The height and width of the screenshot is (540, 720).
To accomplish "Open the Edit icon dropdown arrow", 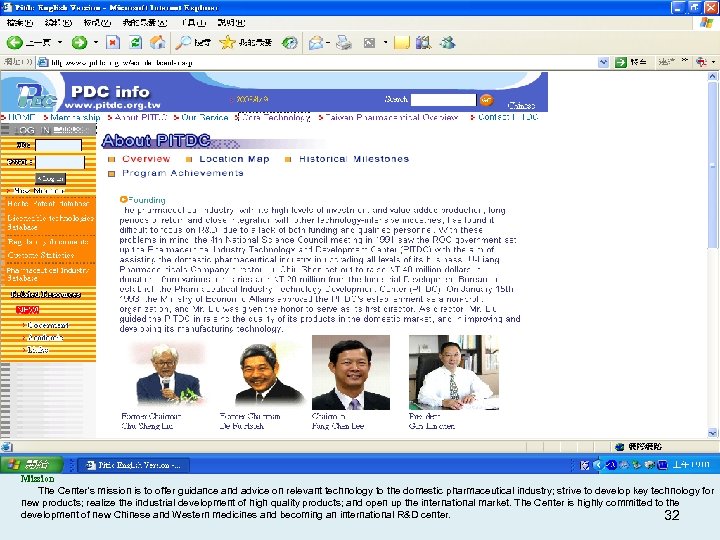I will coord(385,43).
